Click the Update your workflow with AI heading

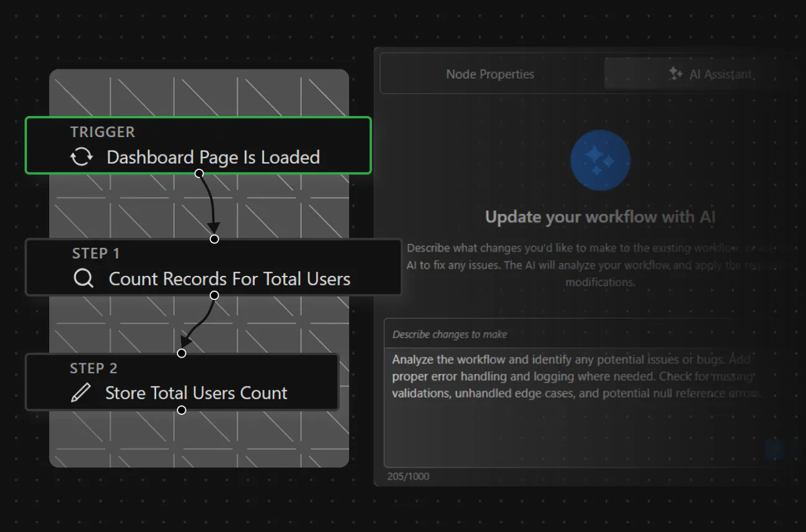pos(600,217)
